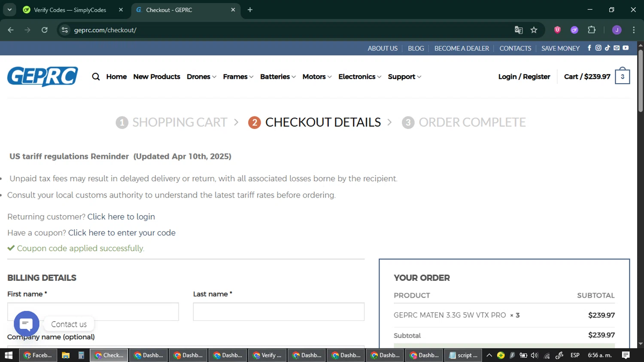This screenshot has height=362, width=644.
Task: Select GEPRC MATEN 3.3G 5W VTX PRO text
Action: point(450,315)
